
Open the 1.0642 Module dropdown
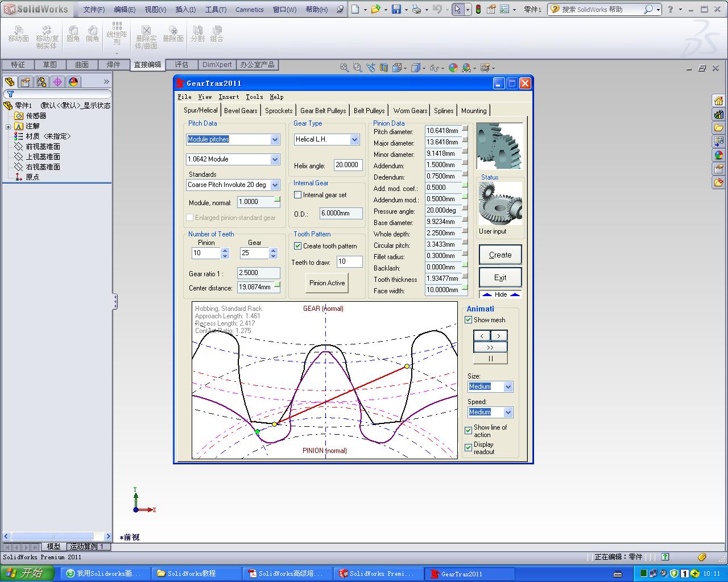pyautogui.click(x=275, y=159)
